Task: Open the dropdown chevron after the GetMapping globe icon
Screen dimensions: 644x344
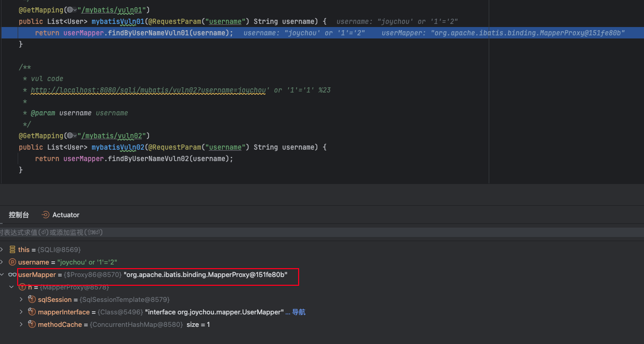Action: [74, 10]
